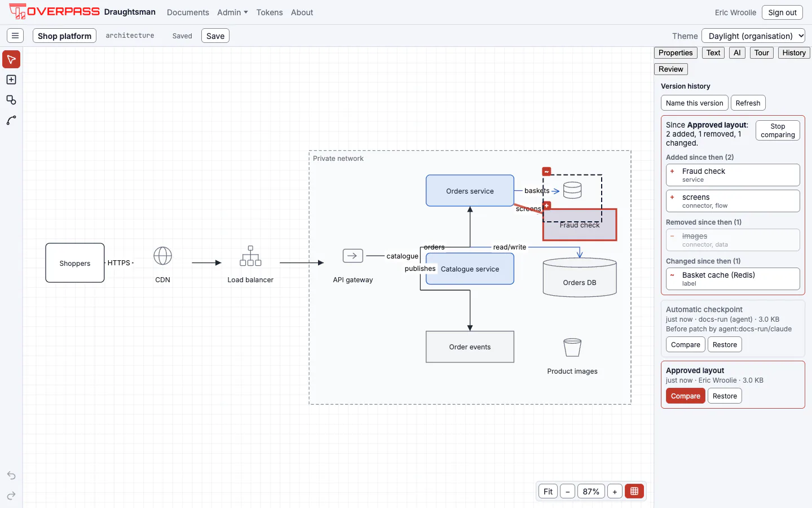Toggle the canvas grid display
This screenshot has width=812, height=508.
(634, 491)
